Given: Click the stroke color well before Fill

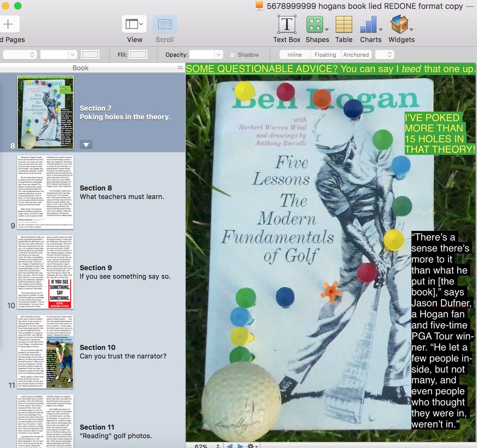Looking at the screenshot, I should point(90,54).
